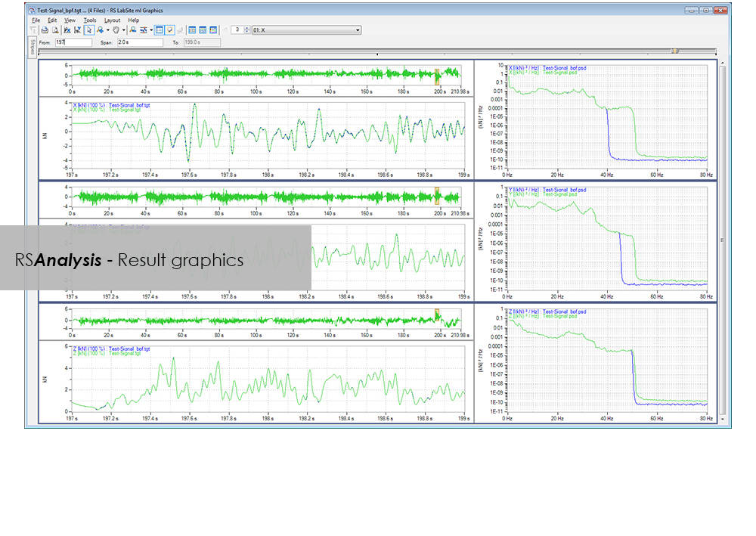Click in the Span input field
Screen dimensions: 756x536
pyautogui.click(x=140, y=43)
